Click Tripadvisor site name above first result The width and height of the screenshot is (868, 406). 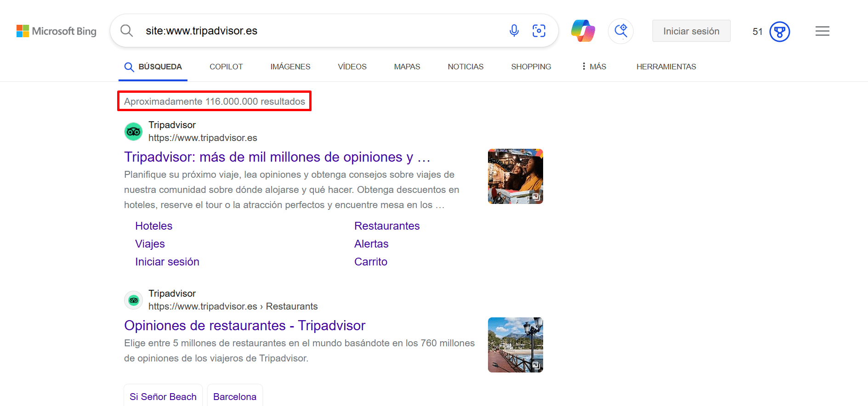(x=172, y=125)
